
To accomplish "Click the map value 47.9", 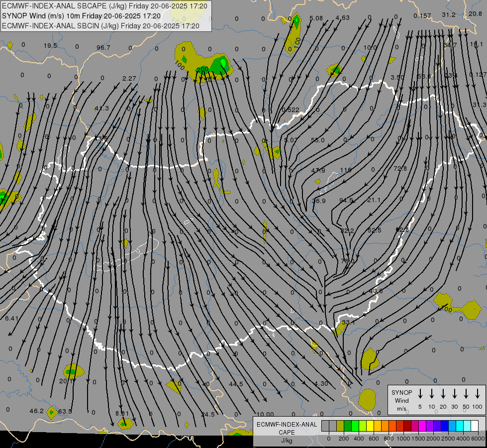I will (x=318, y=170).
